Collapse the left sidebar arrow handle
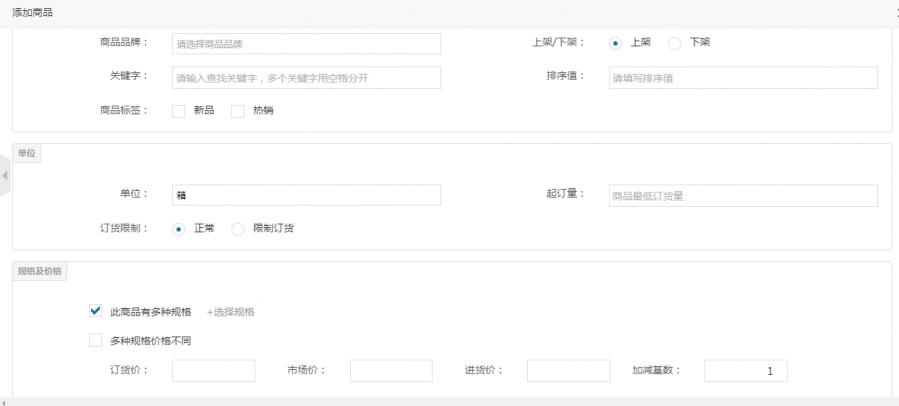The width and height of the screenshot is (899, 406). coord(5,176)
